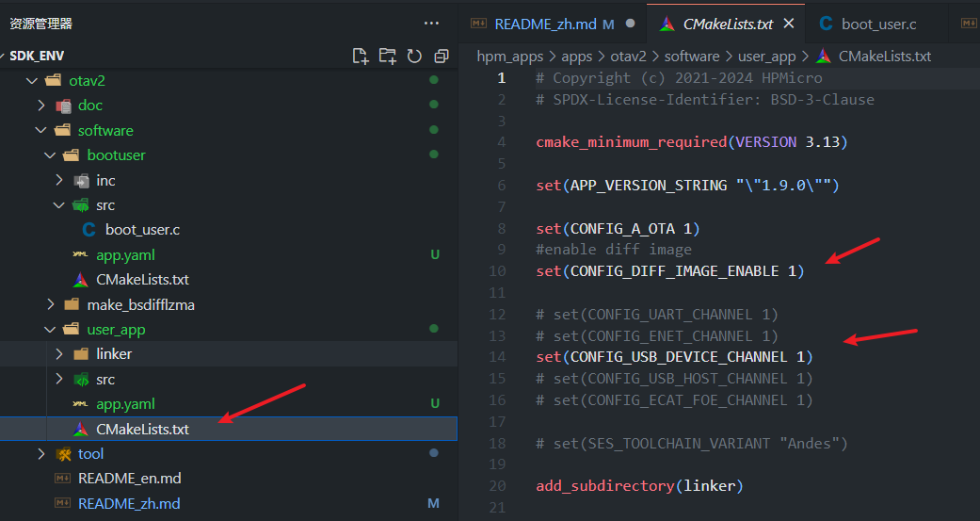
Task: Click the CONFIG_DIFF_IMAGE_ENABLE line of code
Action: 670,271
